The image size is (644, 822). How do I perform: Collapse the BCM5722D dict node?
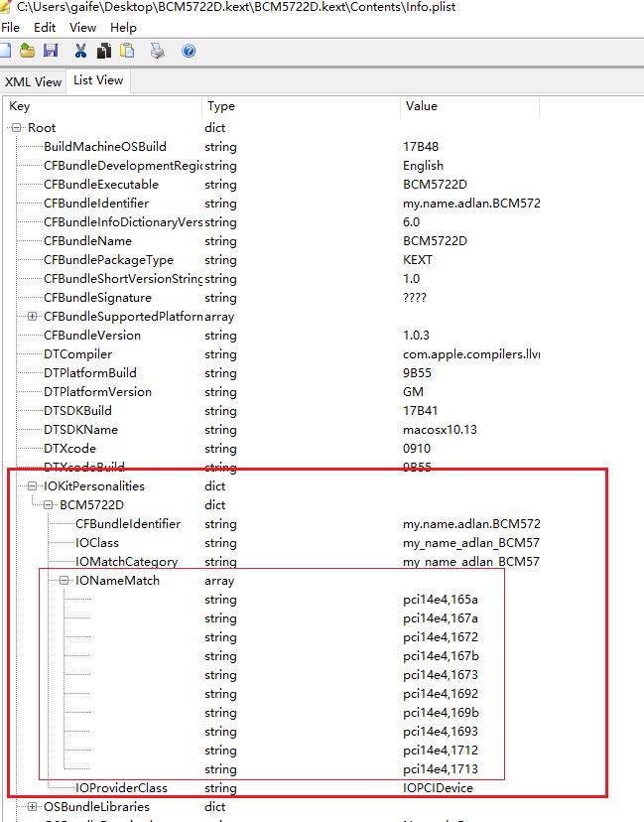pos(49,505)
